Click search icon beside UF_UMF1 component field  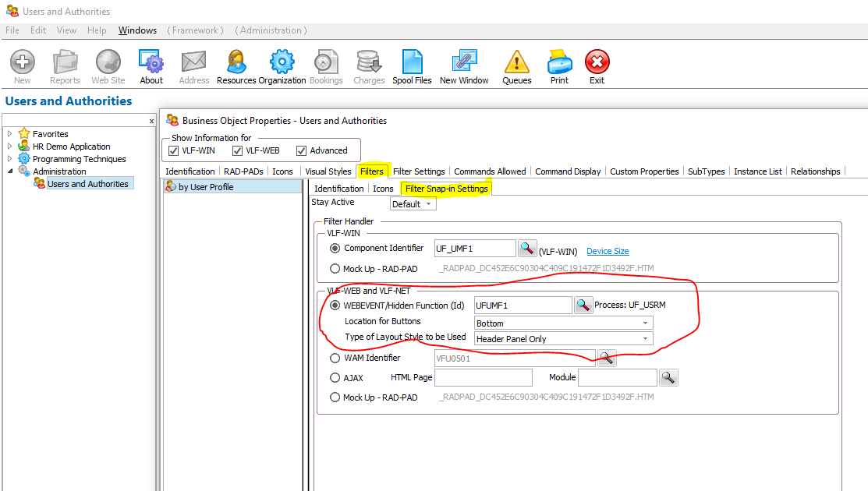(x=527, y=249)
